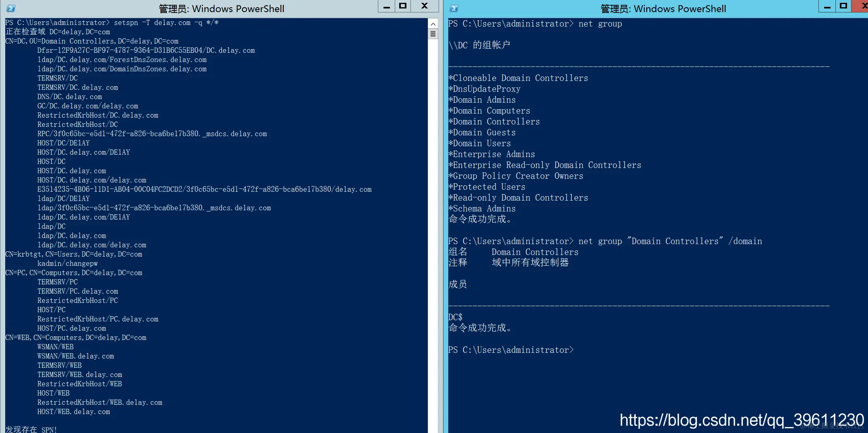This screenshot has height=433, width=868.
Task: Click the "HOST/PC.delay.com" SPN entry
Action: [72, 328]
